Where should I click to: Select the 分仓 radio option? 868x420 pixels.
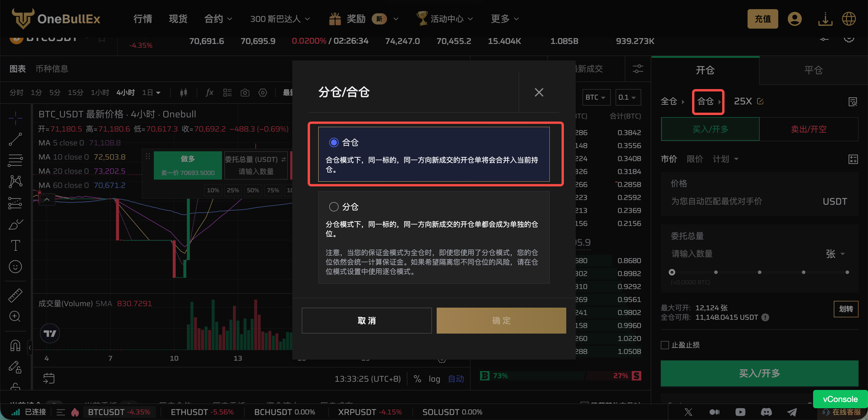click(x=334, y=207)
